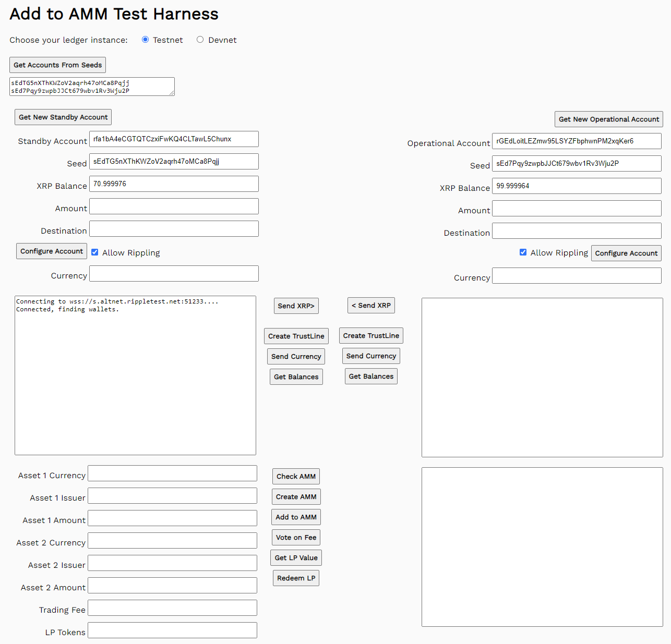This screenshot has height=644, width=671.
Task: Create a TrustLine from the Standby account
Action: coord(296,336)
